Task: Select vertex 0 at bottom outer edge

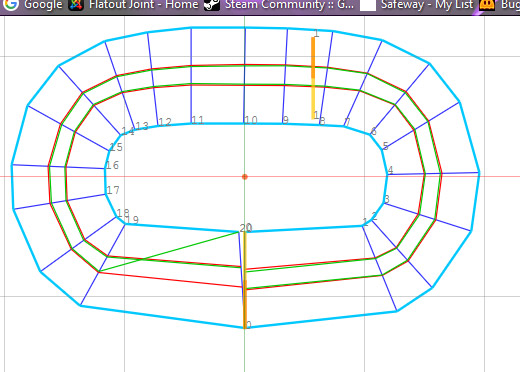Action: click(x=245, y=328)
